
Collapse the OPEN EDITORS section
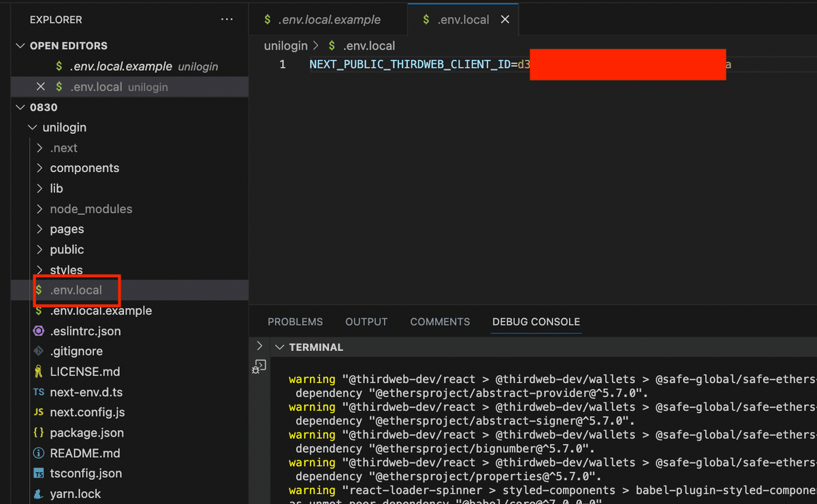click(x=20, y=46)
